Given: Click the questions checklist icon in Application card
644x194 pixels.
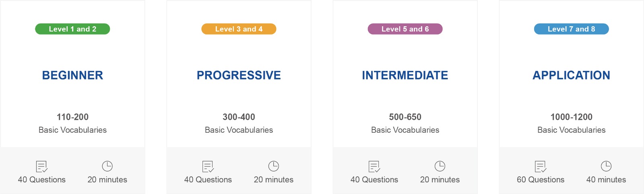Looking at the screenshot, I should tap(541, 167).
